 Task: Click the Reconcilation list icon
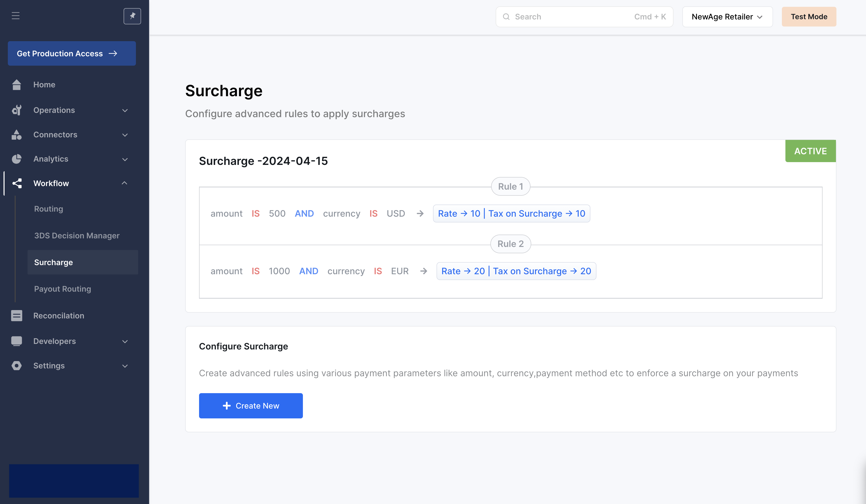coord(16,315)
